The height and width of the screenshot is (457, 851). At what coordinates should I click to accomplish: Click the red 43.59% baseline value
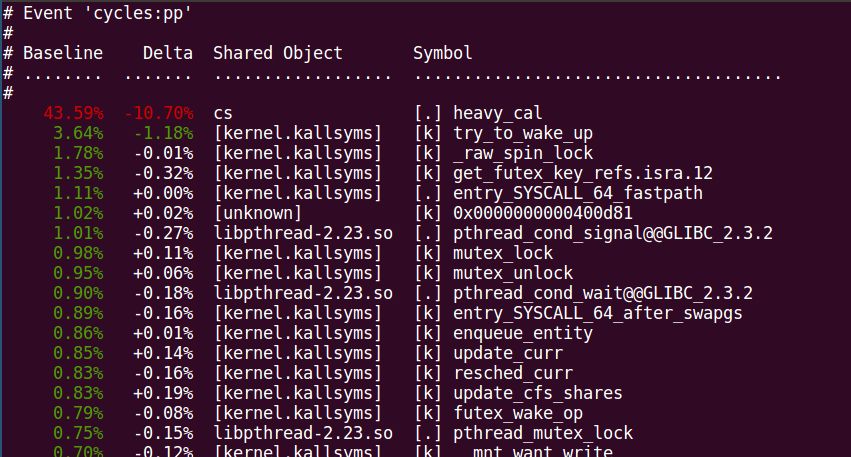coord(73,113)
